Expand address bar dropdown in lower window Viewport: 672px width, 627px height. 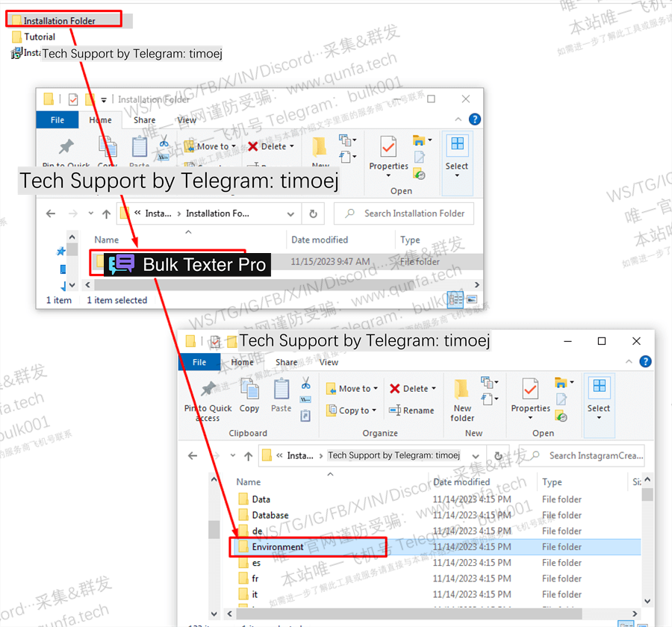coord(476,455)
